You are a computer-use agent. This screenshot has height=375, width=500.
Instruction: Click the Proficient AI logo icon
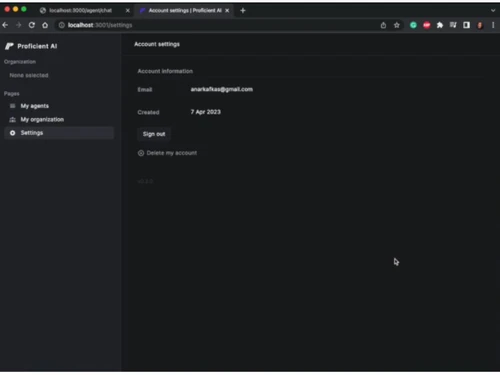[9, 46]
